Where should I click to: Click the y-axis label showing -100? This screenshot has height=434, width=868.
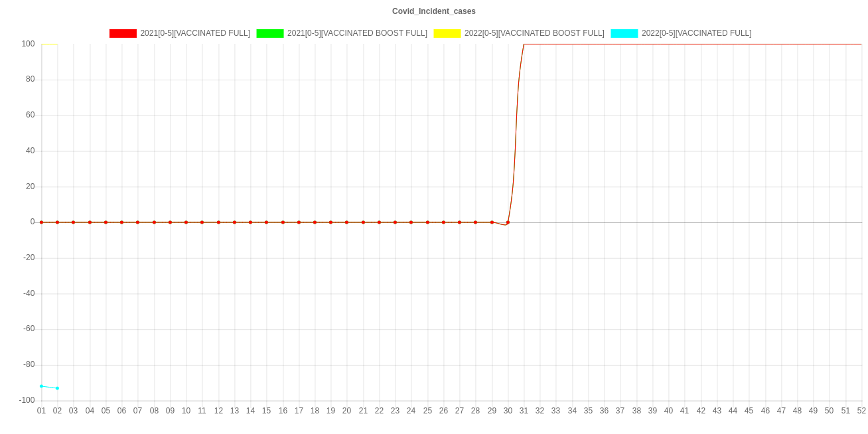[x=27, y=400]
